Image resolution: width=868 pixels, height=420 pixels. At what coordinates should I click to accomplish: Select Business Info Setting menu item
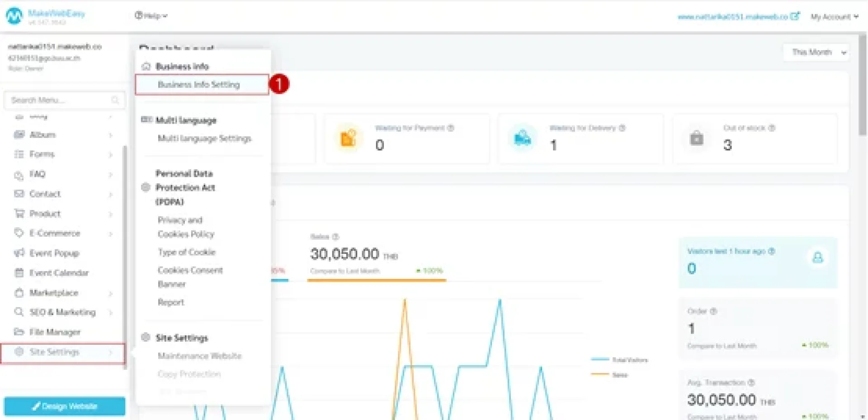(199, 85)
